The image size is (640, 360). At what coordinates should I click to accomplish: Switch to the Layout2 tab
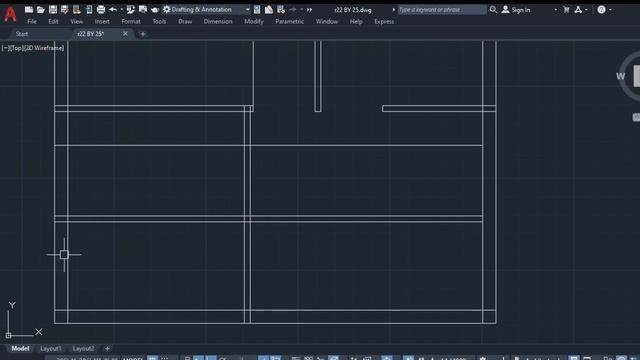83,349
